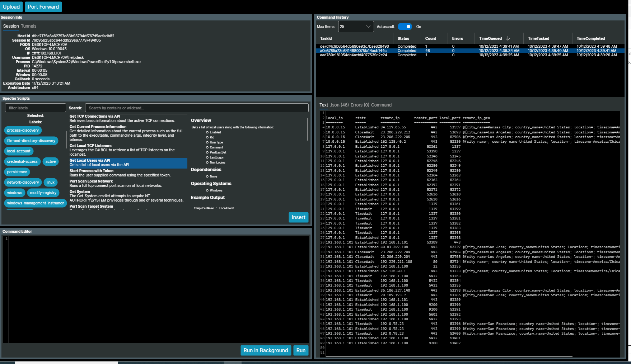This screenshot has height=364, width=631.
Task: Pick the Get System script
Action: pos(128,196)
